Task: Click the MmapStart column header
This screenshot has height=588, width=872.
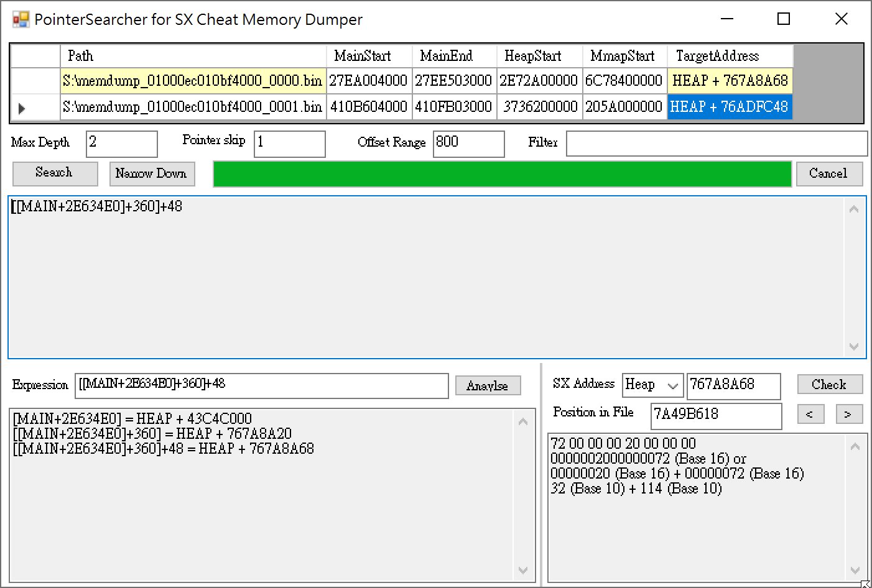Action: [x=625, y=56]
